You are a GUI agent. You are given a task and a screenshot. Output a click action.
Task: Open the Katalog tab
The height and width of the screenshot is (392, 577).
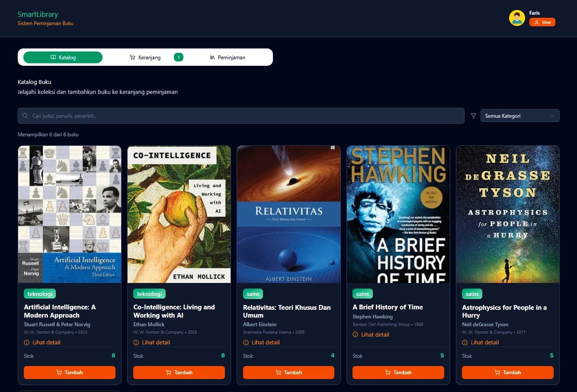63,57
